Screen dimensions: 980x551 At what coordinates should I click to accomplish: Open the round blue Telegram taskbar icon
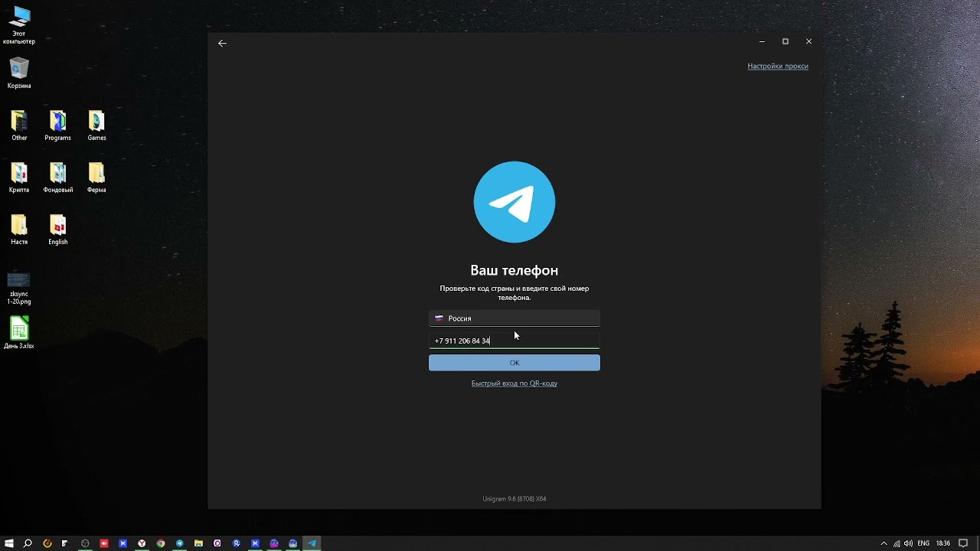point(180,543)
